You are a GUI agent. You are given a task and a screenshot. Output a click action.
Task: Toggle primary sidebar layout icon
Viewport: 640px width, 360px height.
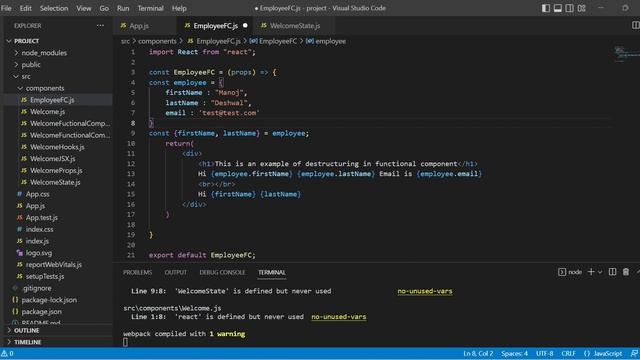[546, 8]
